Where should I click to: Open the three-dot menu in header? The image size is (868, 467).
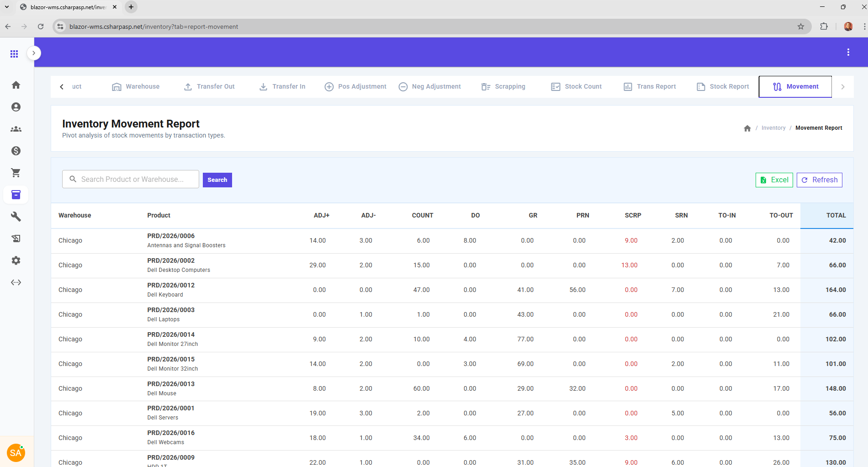(848, 53)
